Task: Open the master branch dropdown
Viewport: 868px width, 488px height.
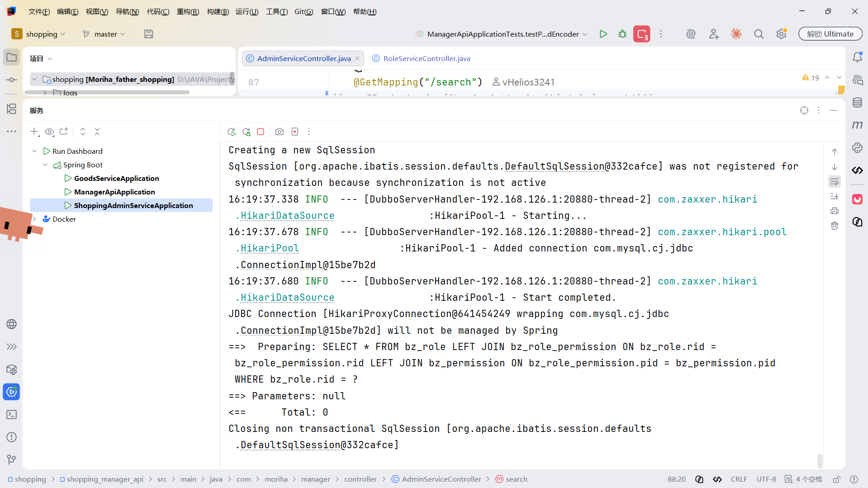Action: 104,34
